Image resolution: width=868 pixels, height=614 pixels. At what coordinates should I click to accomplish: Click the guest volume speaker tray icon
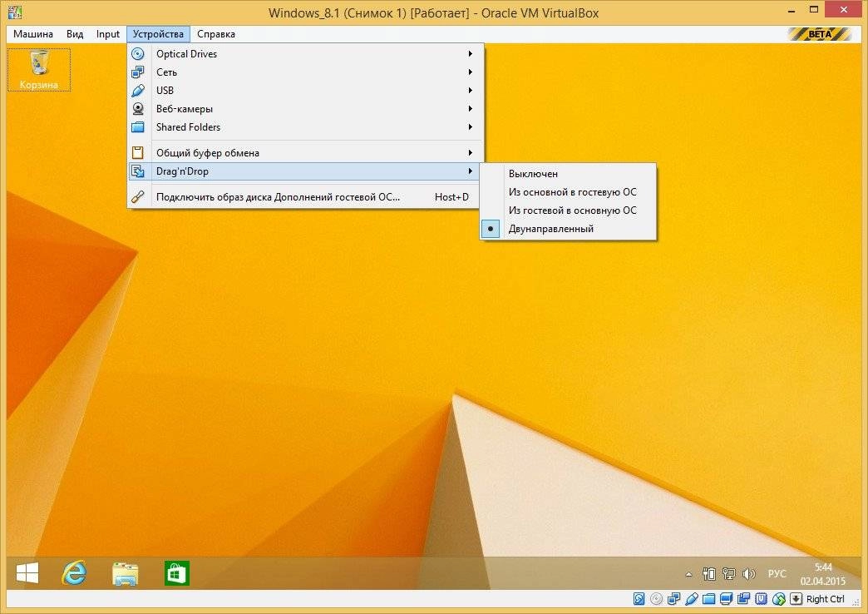pyautogui.click(x=749, y=574)
